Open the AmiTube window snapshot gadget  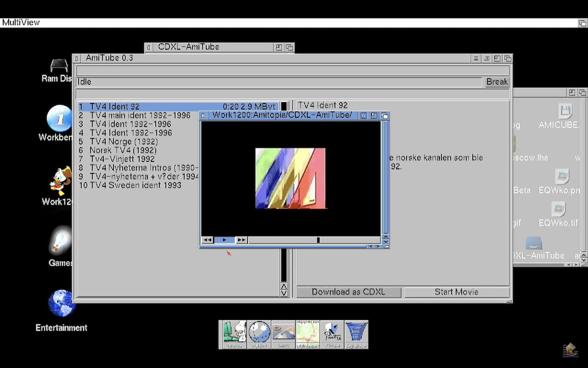click(x=486, y=58)
